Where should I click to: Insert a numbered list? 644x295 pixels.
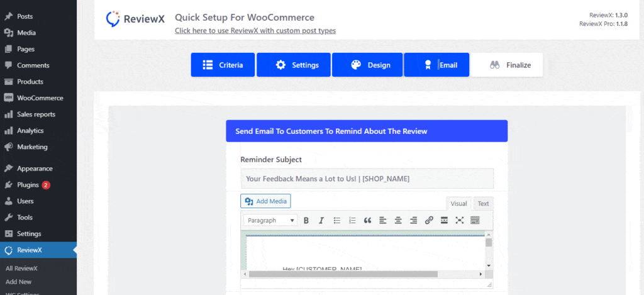click(352, 221)
